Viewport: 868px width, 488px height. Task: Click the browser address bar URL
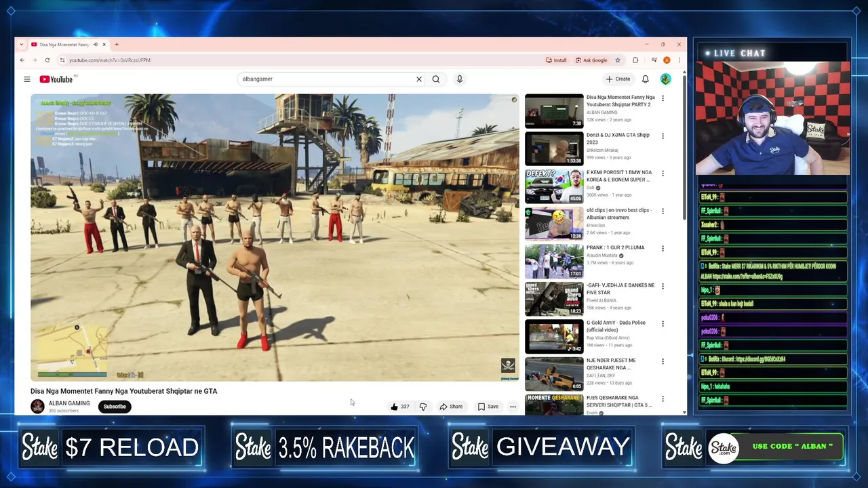coord(110,60)
